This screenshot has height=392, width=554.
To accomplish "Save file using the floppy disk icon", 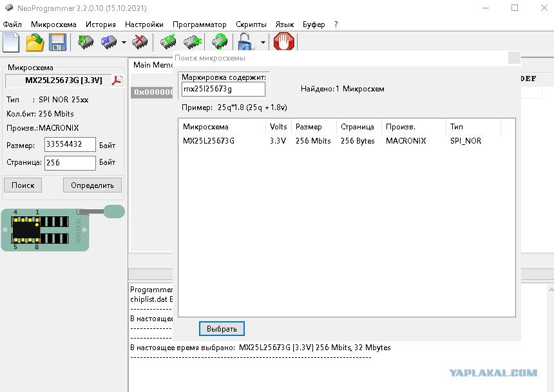I will pos(57,42).
